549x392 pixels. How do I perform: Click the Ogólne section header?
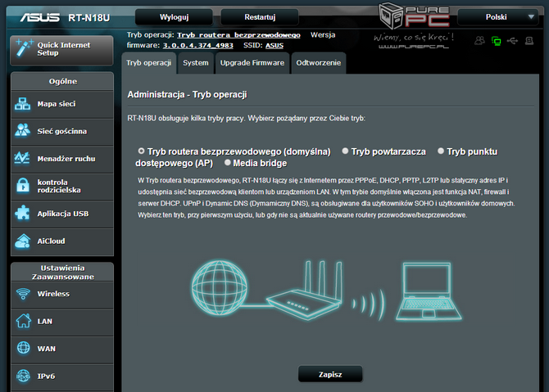coord(62,82)
